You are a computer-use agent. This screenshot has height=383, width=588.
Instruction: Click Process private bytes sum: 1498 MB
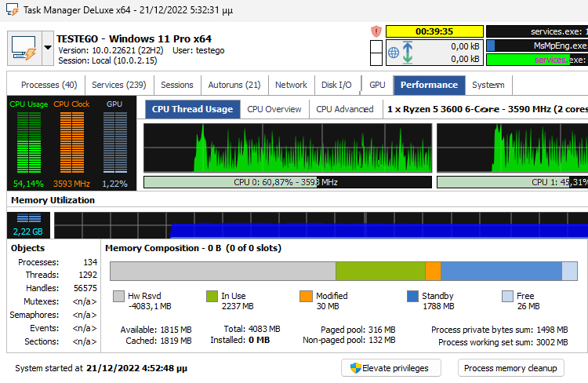499,330
